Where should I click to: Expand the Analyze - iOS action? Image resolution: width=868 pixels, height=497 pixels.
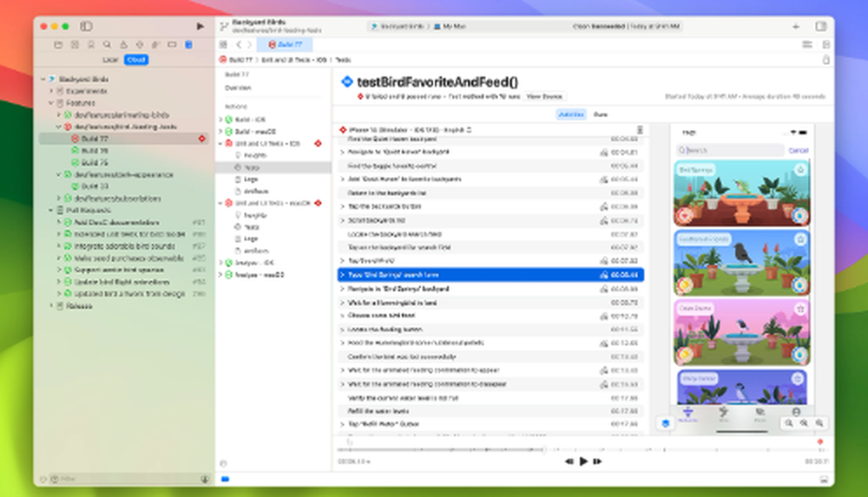[220, 263]
